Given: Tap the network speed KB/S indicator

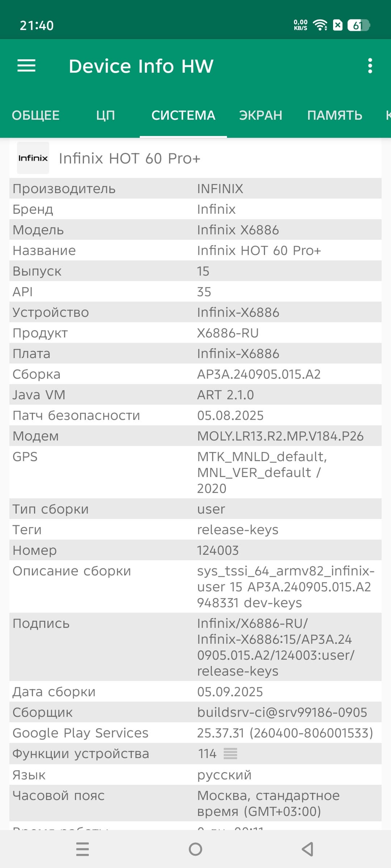Looking at the screenshot, I should coord(300,25).
